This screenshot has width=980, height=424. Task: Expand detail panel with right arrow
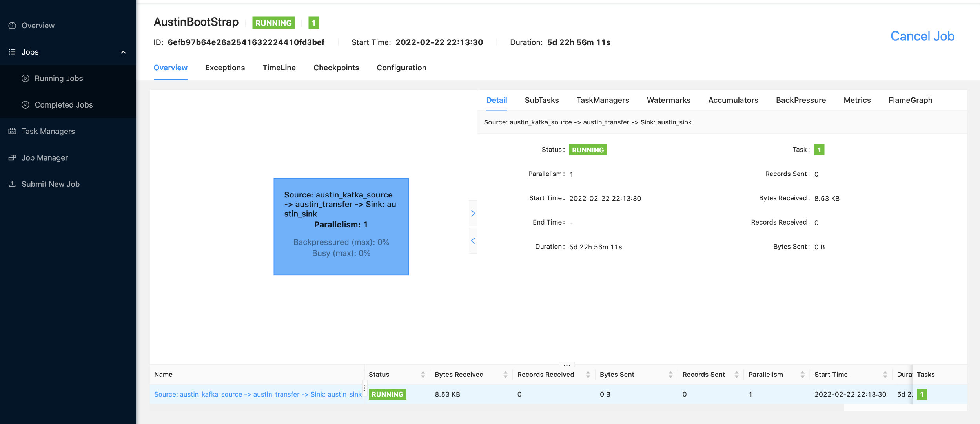coord(473,213)
